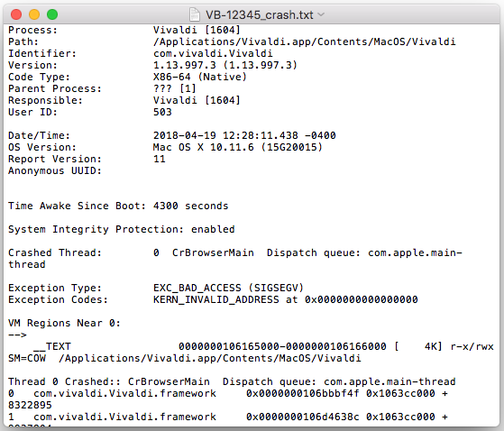The image size is (504, 431).
Task: Click KERN_INVALID_ADDRESS exception code text
Action: click(x=216, y=299)
